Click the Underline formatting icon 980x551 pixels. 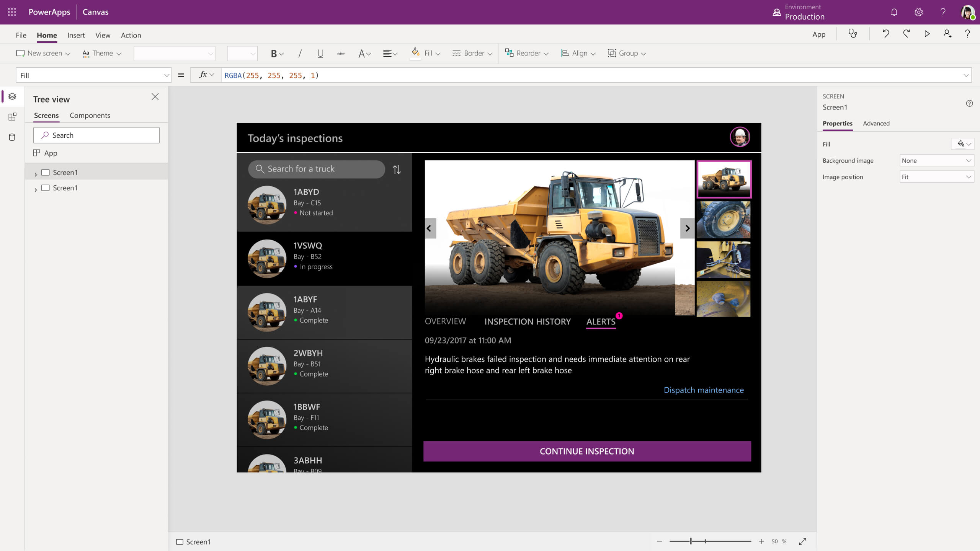coord(320,53)
